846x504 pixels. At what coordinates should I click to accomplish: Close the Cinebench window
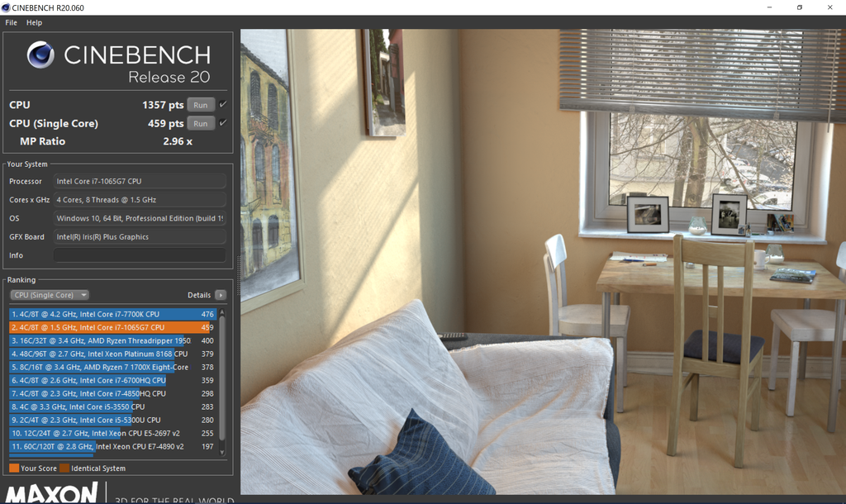829,7
